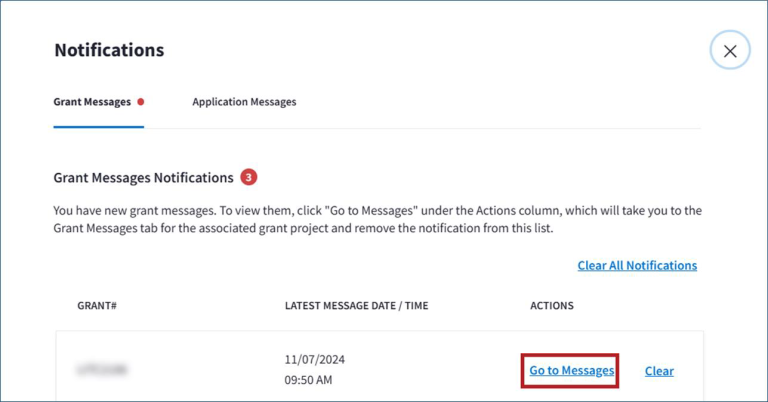Image resolution: width=768 pixels, height=402 pixels.
Task: Click the Grant Messages Notifications heading
Action: (x=143, y=178)
